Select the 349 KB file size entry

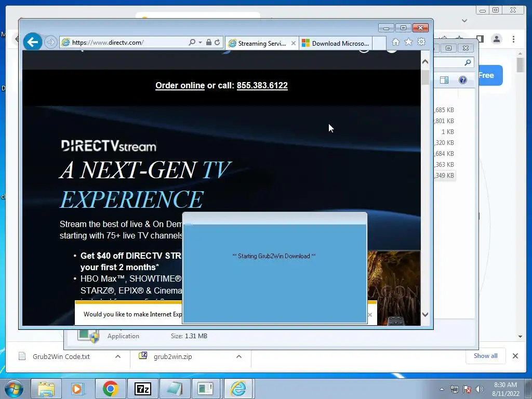click(445, 176)
